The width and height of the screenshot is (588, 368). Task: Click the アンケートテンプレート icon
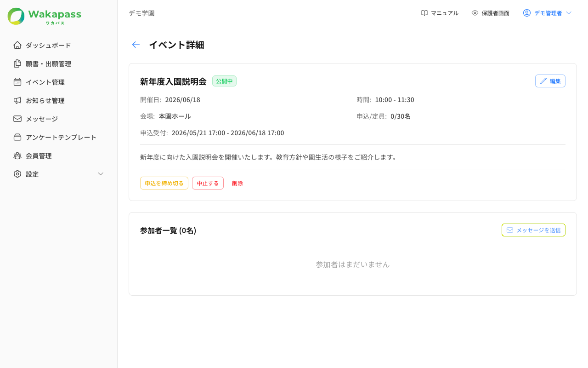pyautogui.click(x=17, y=137)
